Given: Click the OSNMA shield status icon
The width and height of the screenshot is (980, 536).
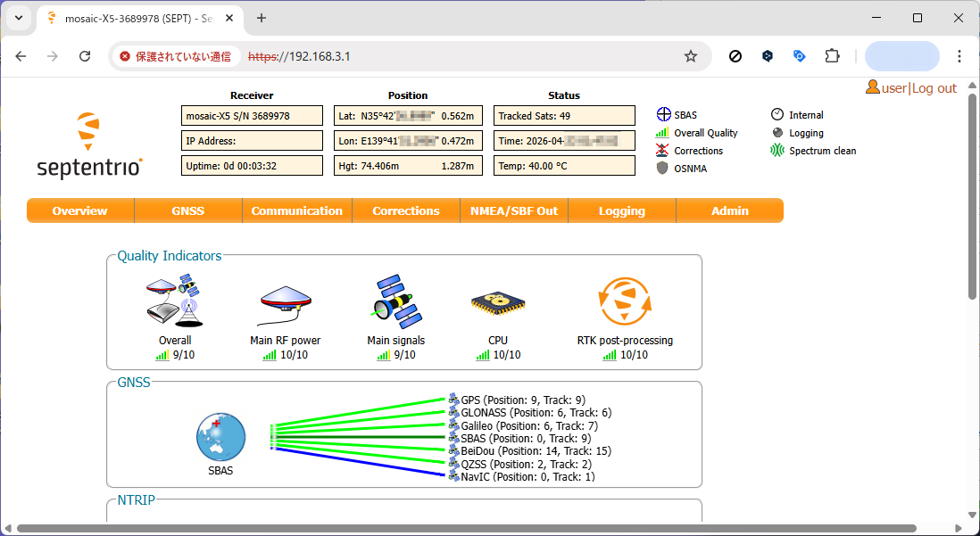Looking at the screenshot, I should coord(662,169).
